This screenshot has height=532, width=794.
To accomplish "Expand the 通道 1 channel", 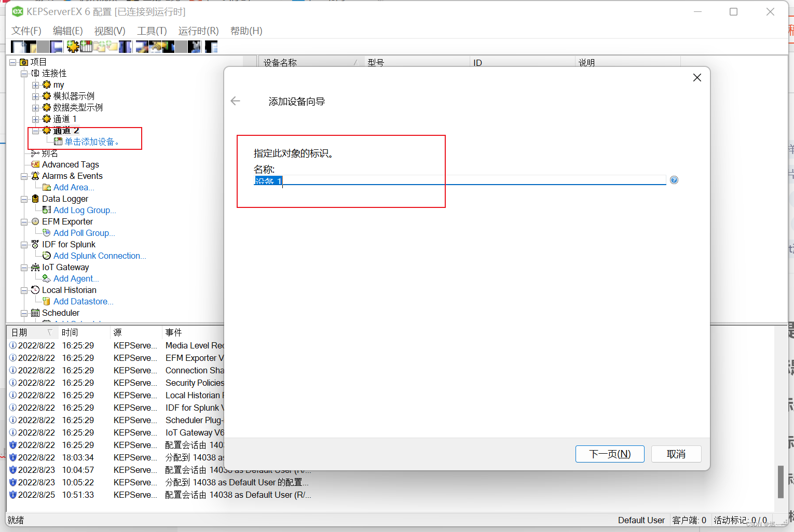I will tap(35, 119).
